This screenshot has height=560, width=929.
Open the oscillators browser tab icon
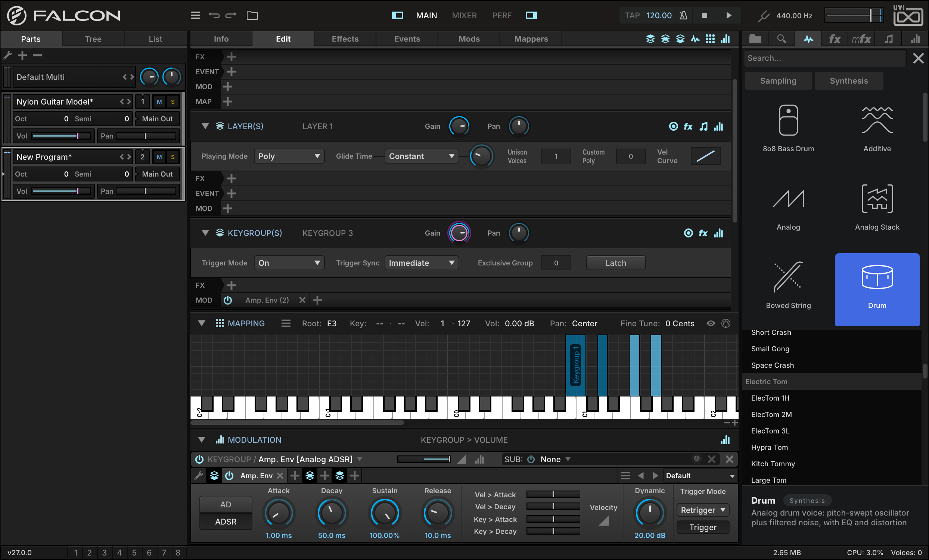point(808,39)
